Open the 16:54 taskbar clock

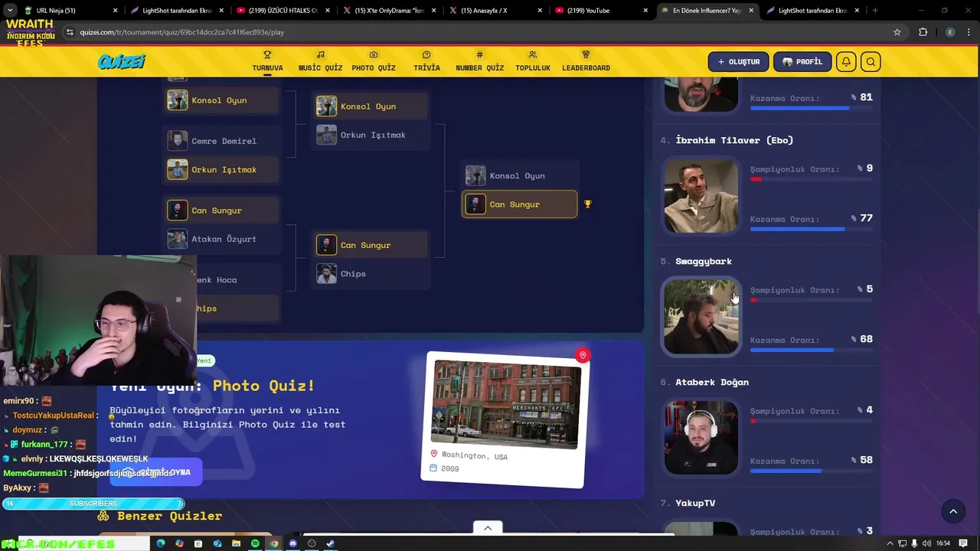[x=942, y=543]
